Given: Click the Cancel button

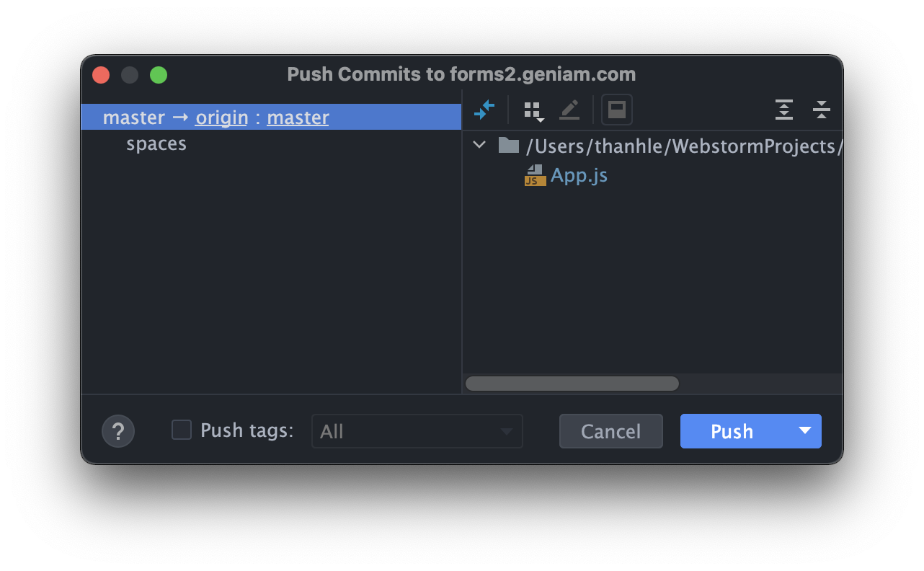Looking at the screenshot, I should click(610, 431).
